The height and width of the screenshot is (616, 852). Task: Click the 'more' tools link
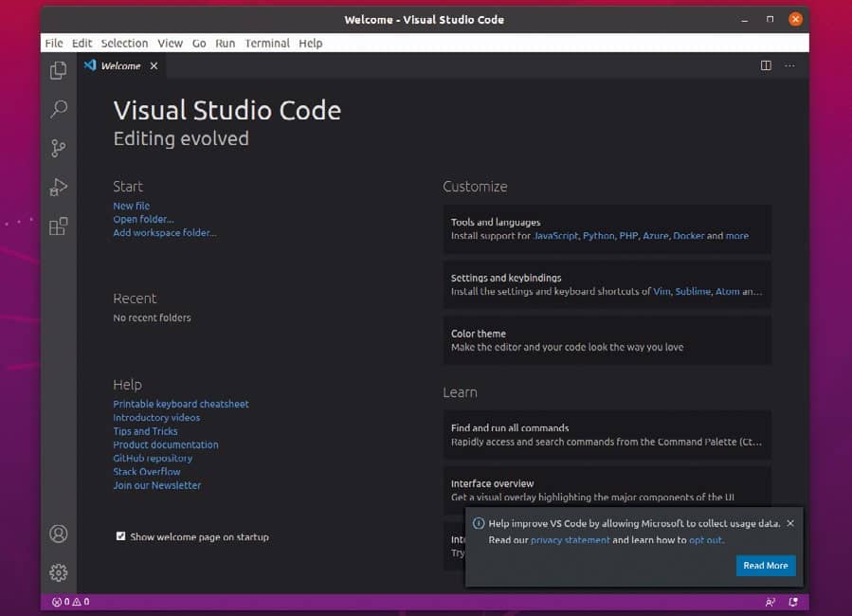click(x=736, y=236)
